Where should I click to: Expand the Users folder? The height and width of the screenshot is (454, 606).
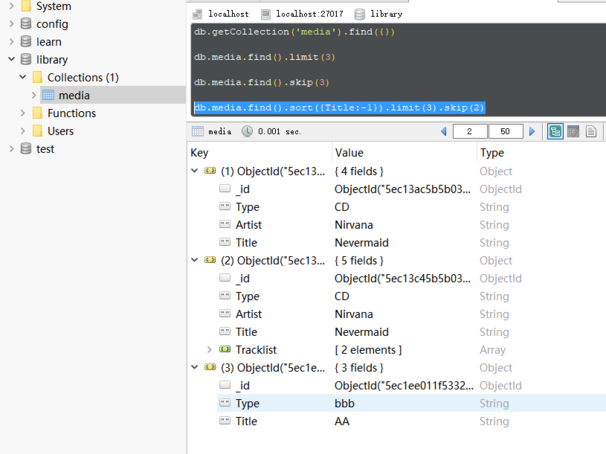tap(23, 131)
